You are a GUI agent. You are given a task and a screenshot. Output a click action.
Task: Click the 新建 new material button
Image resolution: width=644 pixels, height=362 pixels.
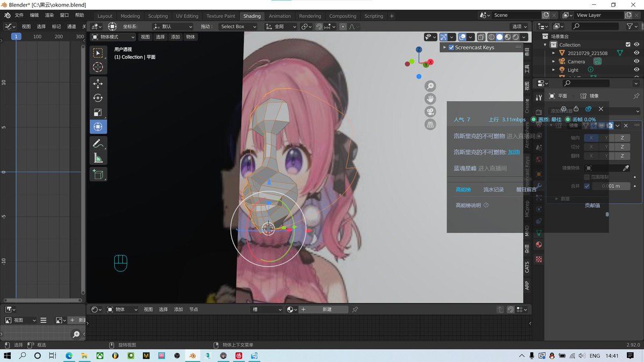coord(327,309)
